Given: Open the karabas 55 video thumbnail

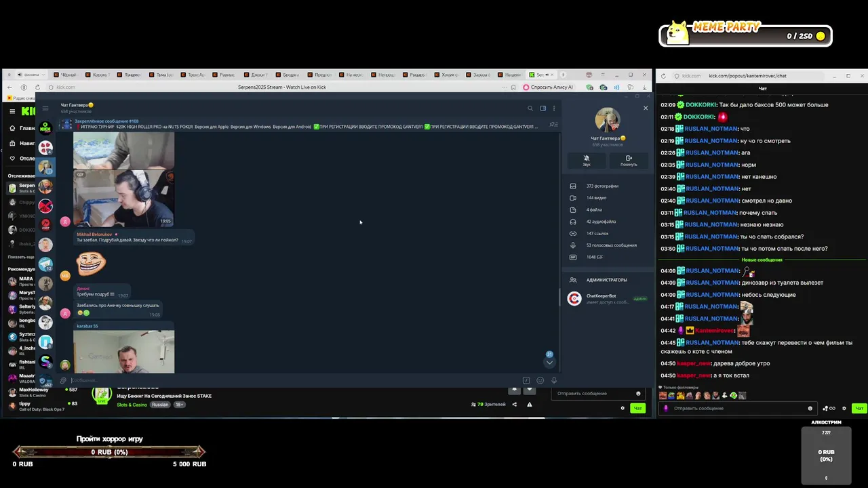Looking at the screenshot, I should [123, 351].
